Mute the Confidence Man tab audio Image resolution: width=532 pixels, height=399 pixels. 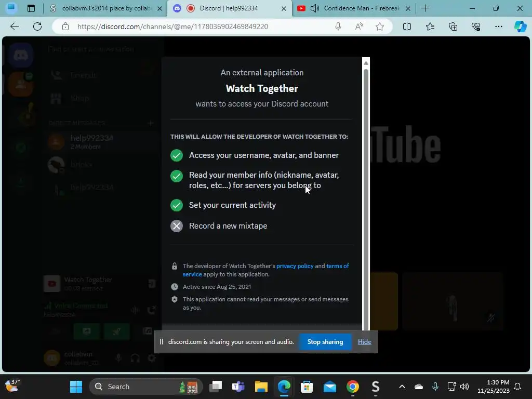315,8
